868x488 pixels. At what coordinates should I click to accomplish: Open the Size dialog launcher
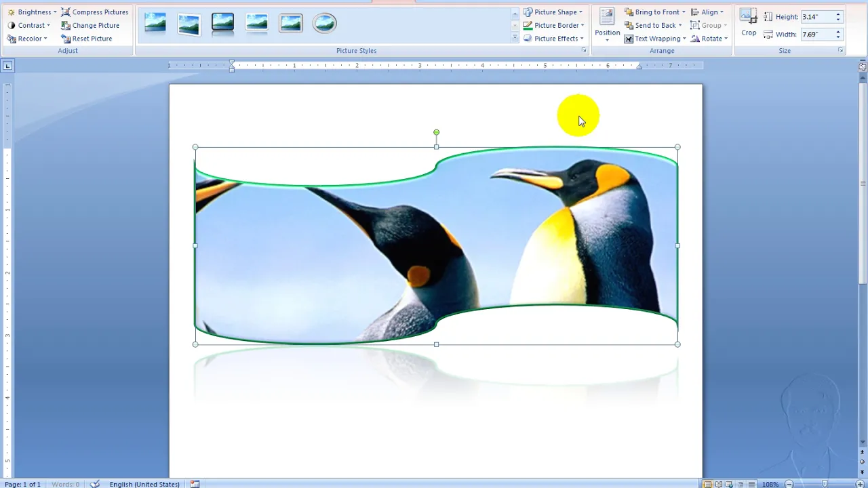(x=841, y=51)
